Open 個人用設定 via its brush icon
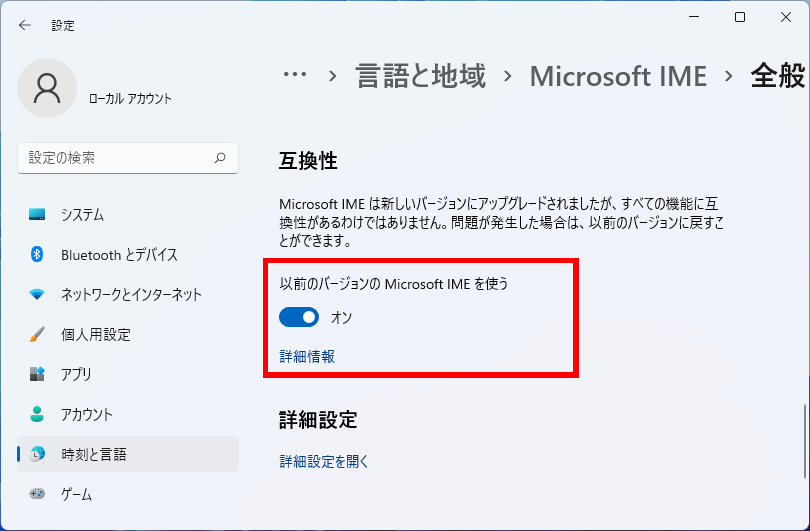The width and height of the screenshot is (810, 531). [37, 334]
